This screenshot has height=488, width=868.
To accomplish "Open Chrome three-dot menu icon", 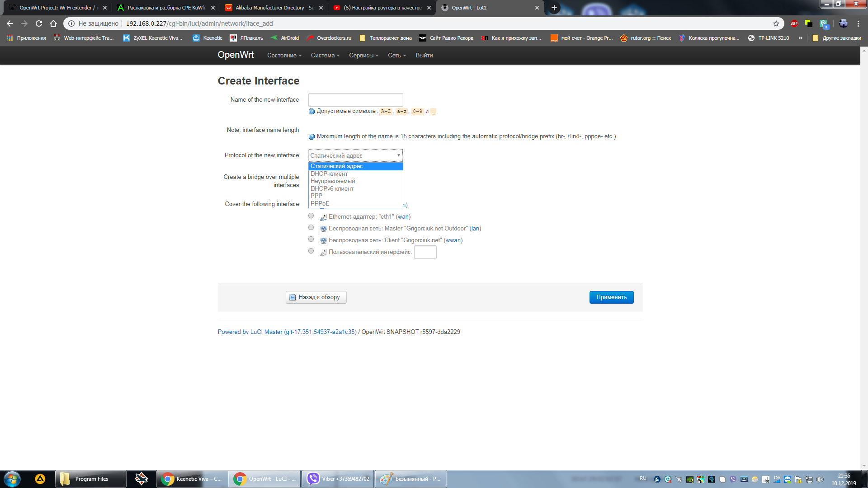I will (x=858, y=23).
